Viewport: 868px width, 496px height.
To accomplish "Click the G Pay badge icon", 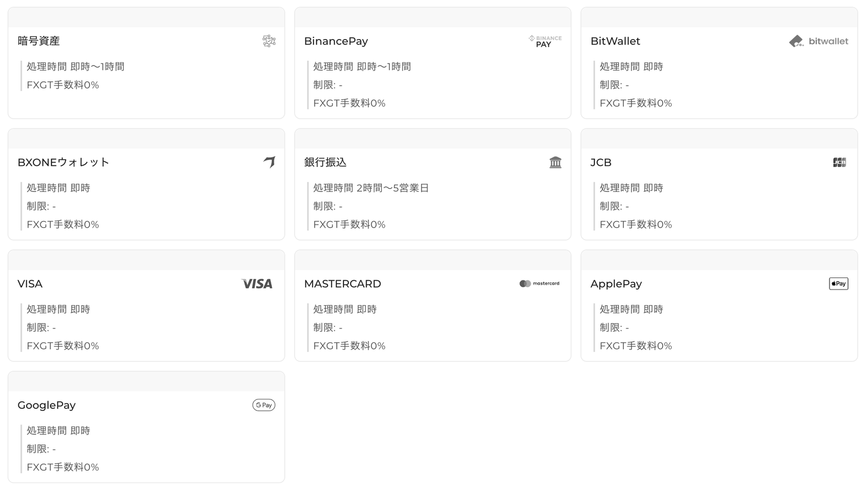I will coord(264,405).
